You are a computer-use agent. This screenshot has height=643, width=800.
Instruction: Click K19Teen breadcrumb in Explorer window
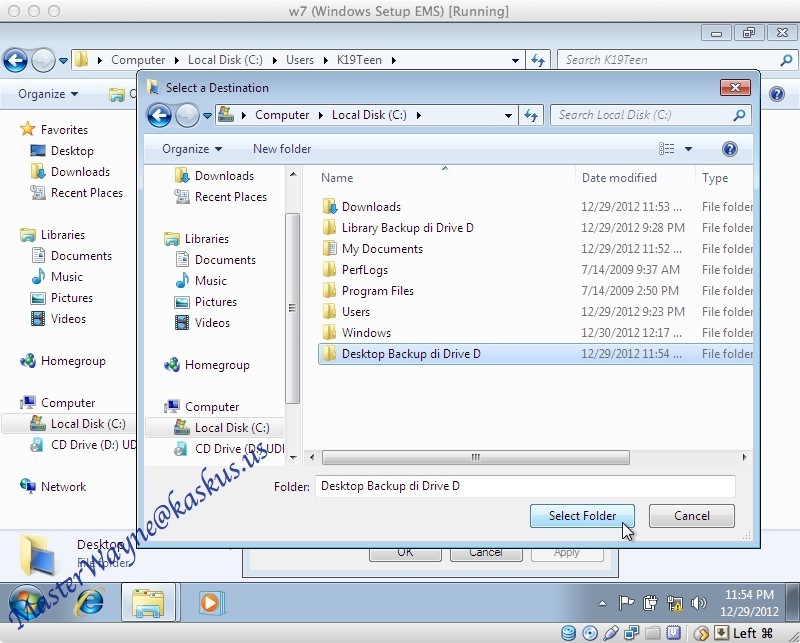pyautogui.click(x=359, y=60)
